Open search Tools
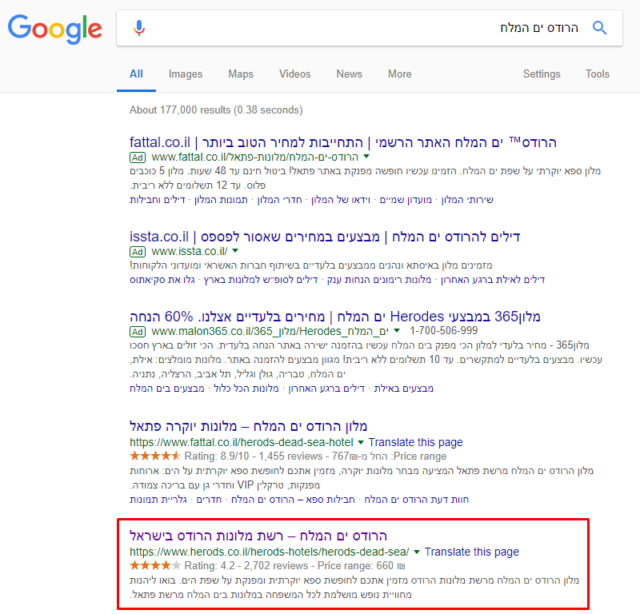640x614 pixels. click(x=597, y=74)
